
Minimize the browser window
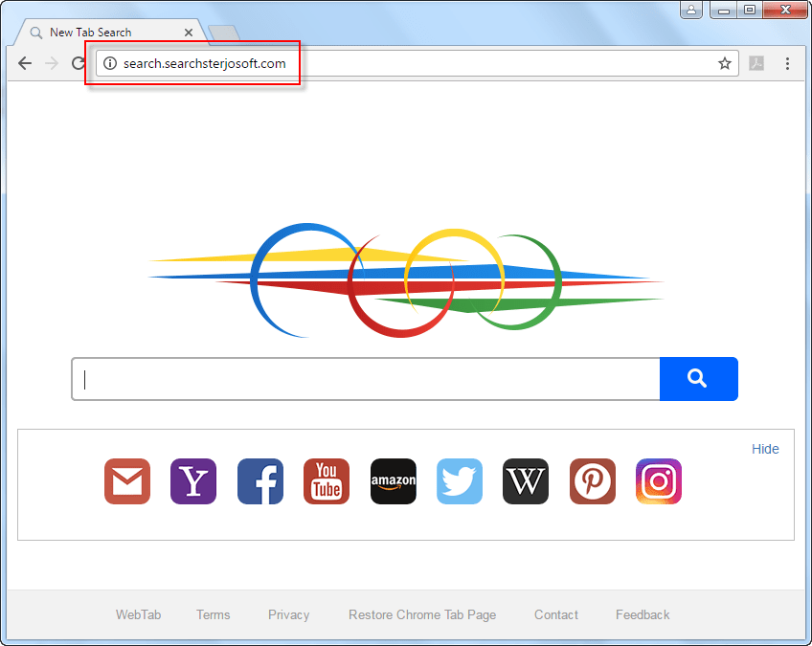click(724, 10)
